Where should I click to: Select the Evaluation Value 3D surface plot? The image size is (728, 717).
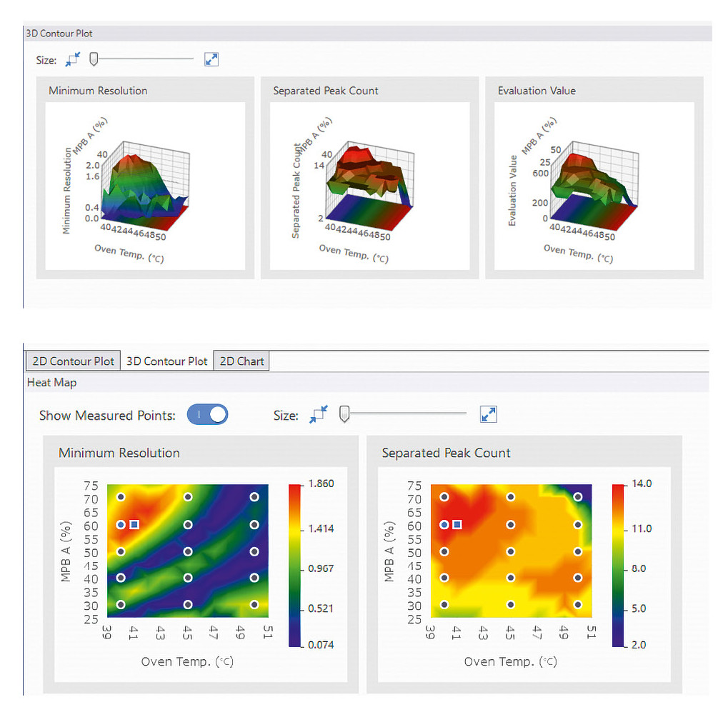[x=594, y=186]
